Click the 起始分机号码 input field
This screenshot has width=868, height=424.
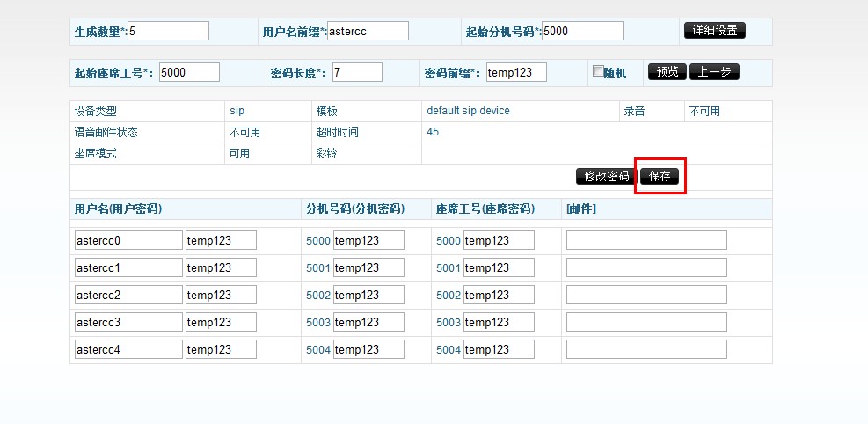[582, 31]
